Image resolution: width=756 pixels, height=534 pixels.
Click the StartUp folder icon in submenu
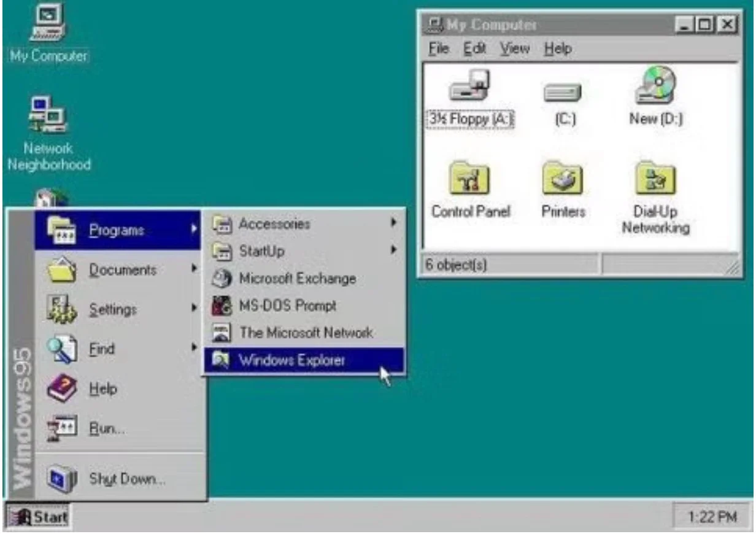pos(221,251)
